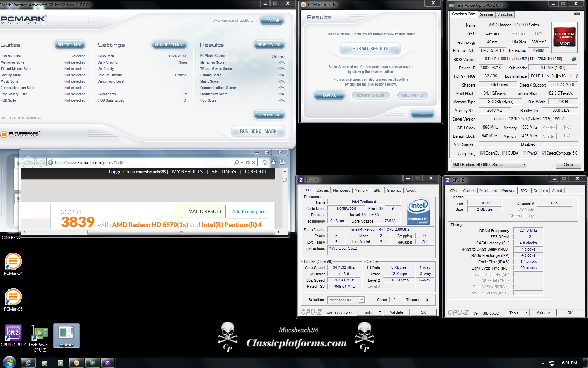The height and width of the screenshot is (368, 588).
Task: Go back in the browser window
Action: (x=28, y=162)
